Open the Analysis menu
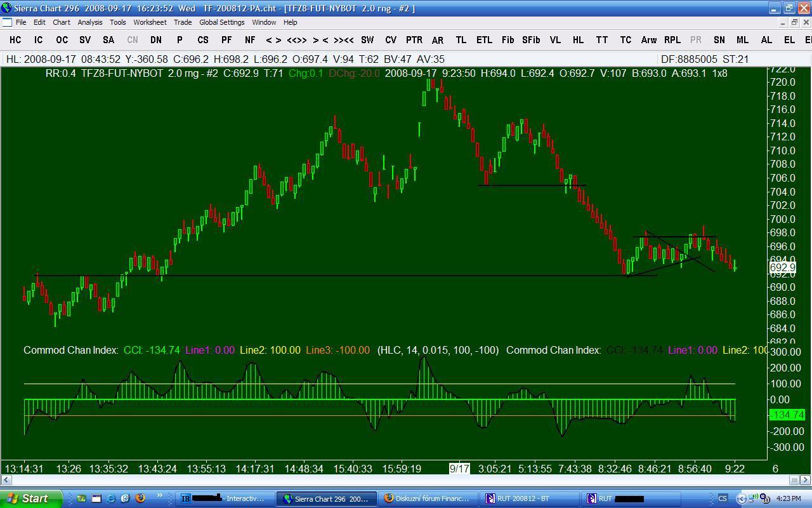The image size is (812, 508). (x=89, y=22)
